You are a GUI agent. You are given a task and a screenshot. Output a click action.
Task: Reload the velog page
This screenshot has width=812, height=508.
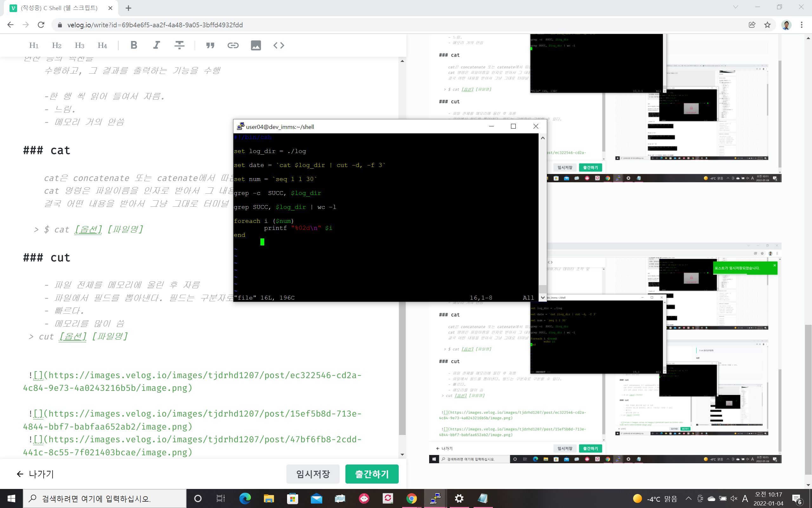[x=41, y=25]
